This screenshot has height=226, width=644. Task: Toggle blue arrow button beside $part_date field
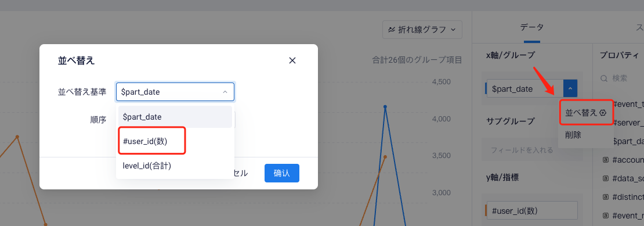click(x=570, y=88)
